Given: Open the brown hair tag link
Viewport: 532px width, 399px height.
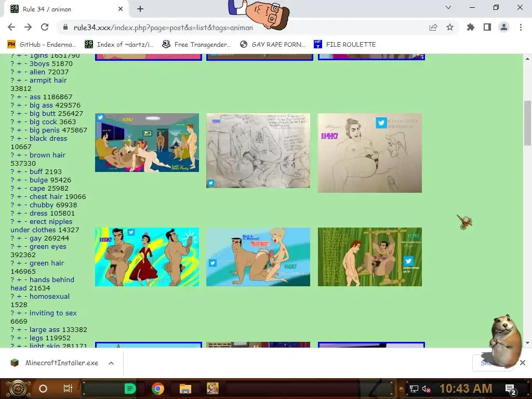Looking at the screenshot, I should tap(47, 155).
